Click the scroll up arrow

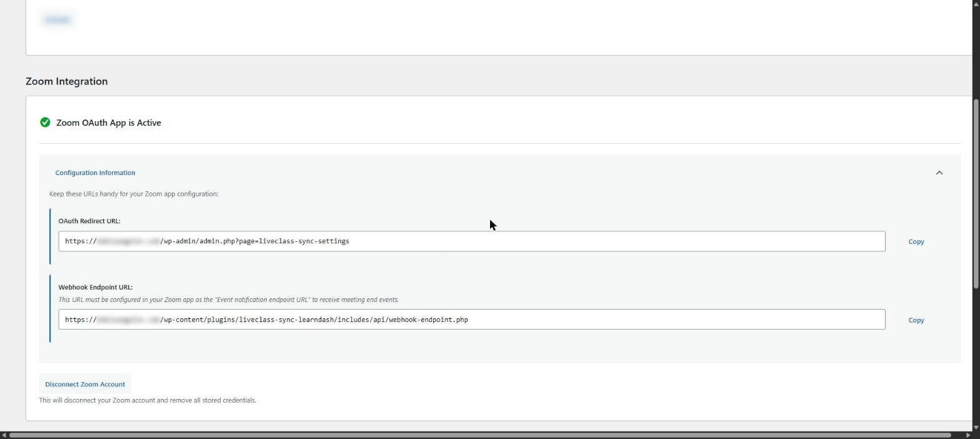[976, 3]
